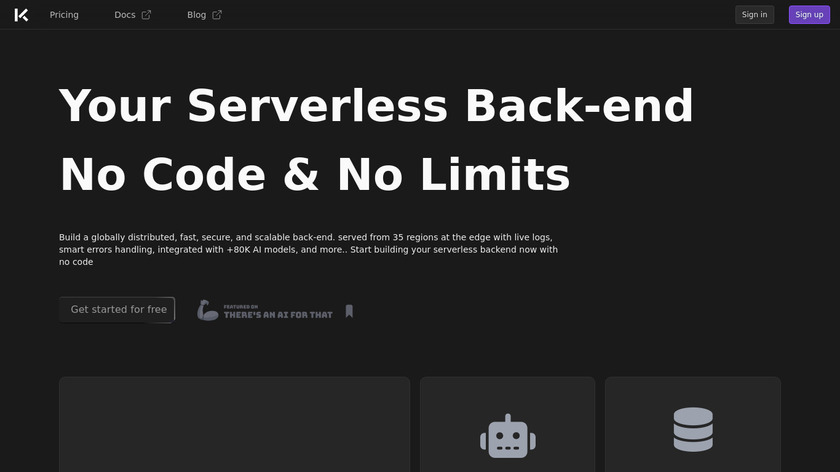Click the K logo in navbar
The height and width of the screenshot is (472, 840).
coord(21,15)
